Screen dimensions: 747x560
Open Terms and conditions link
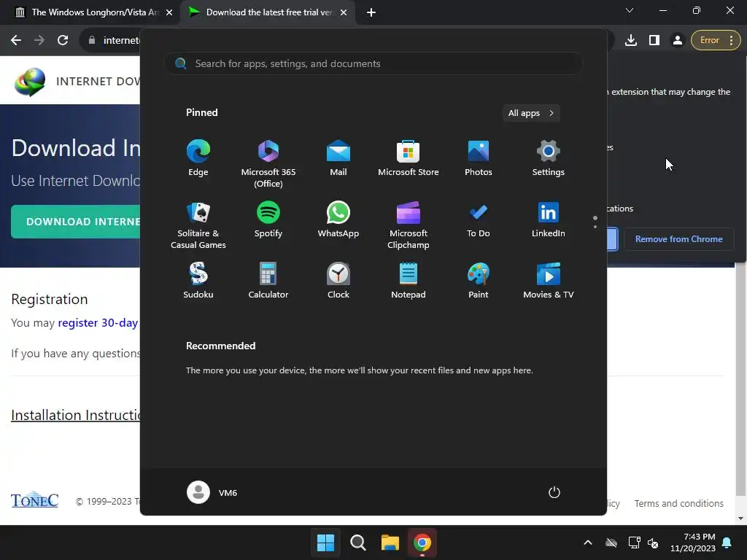[679, 503]
